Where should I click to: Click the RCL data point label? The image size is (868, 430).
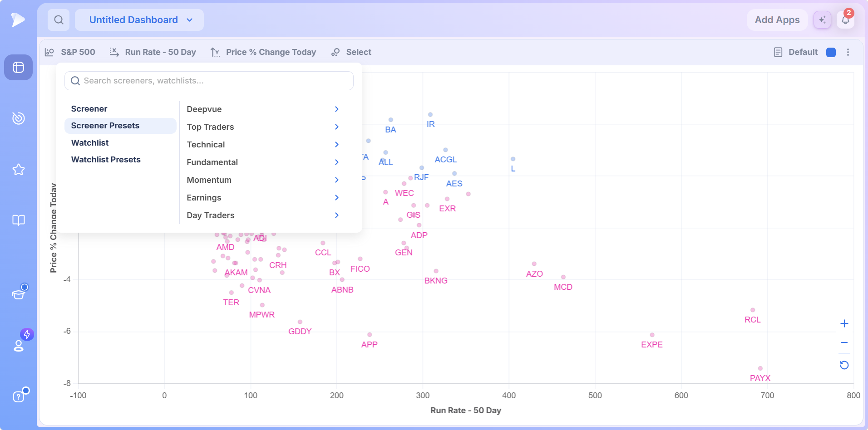click(x=752, y=320)
